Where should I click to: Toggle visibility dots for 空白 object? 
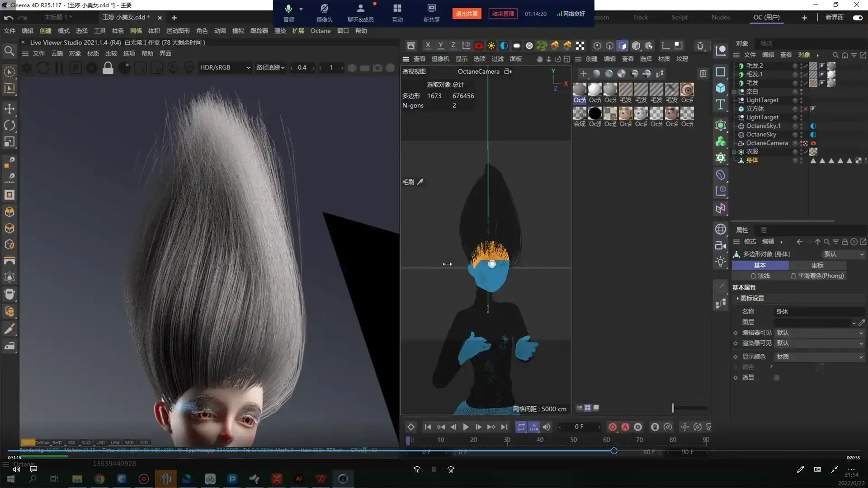pyautogui.click(x=801, y=91)
